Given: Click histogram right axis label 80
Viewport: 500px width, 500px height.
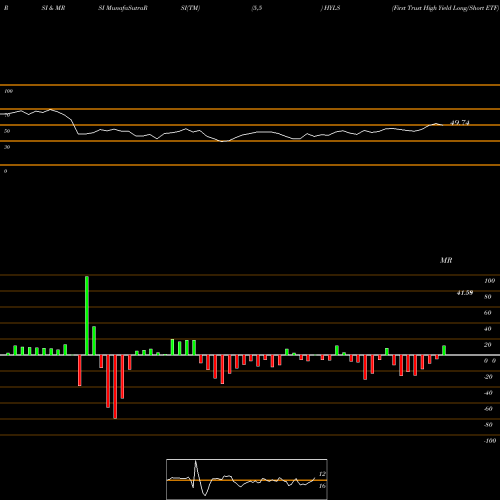Looking at the screenshot, I should point(488,297).
